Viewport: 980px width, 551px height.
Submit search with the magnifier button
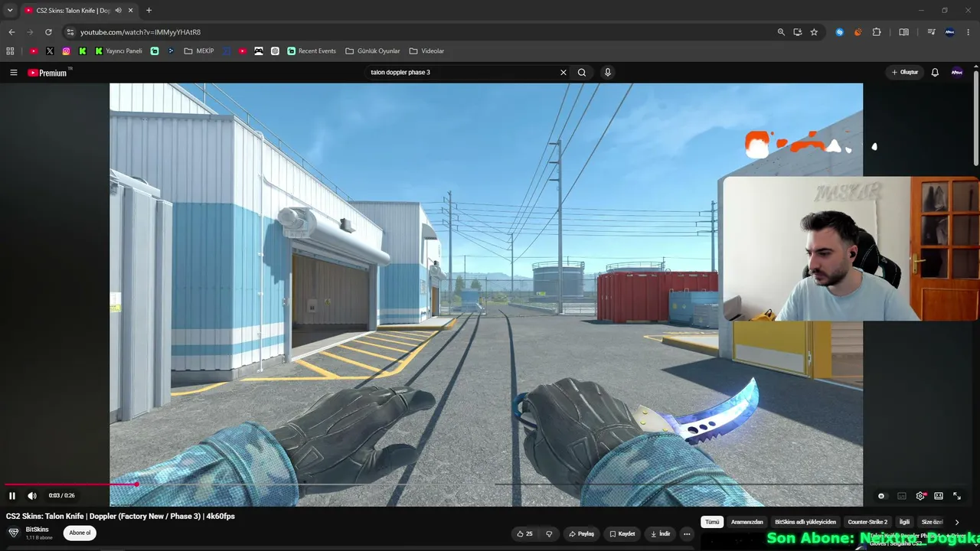click(x=582, y=73)
